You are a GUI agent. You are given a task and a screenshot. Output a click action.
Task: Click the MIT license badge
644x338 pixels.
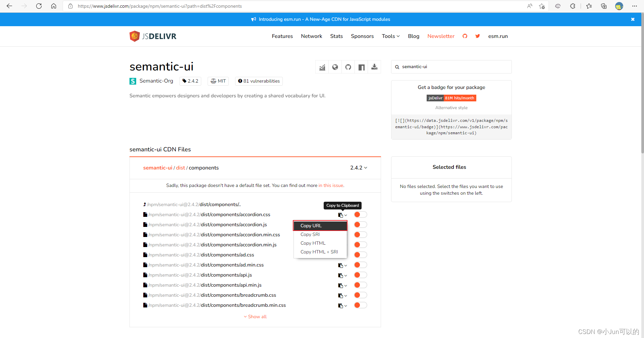(218, 81)
